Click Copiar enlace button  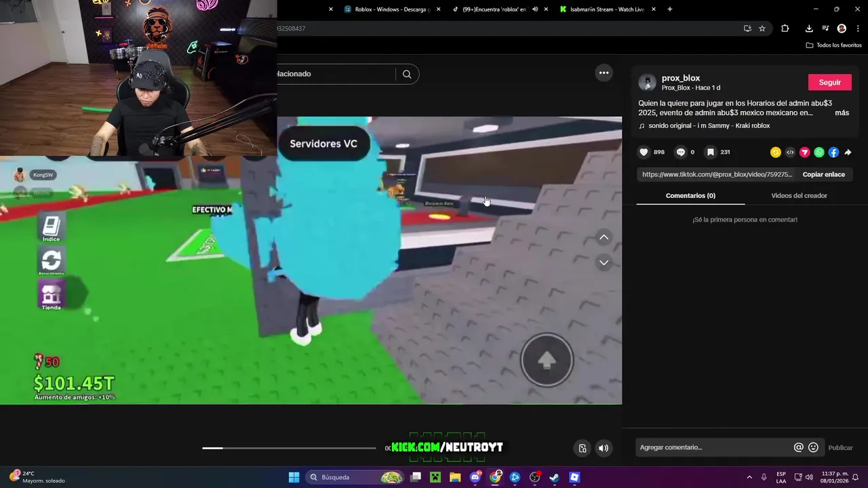pyautogui.click(x=824, y=174)
